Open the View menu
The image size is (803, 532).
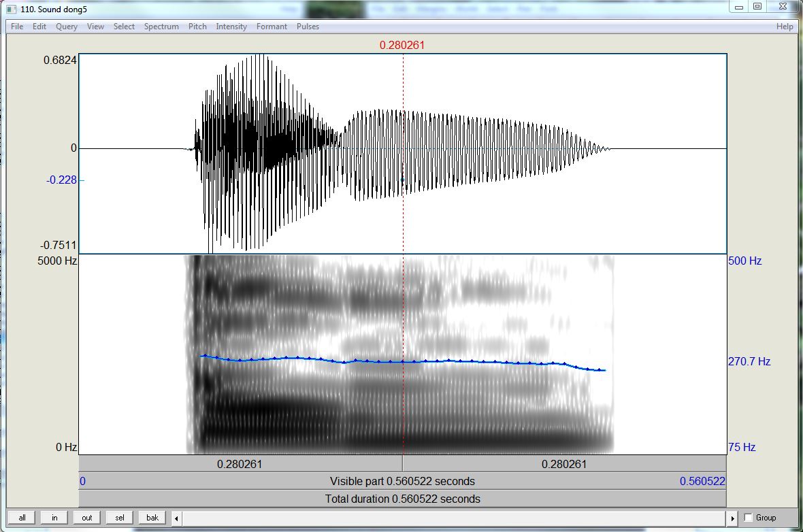click(95, 27)
